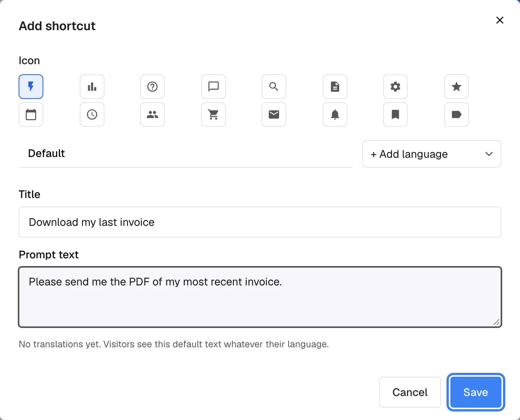Pick the calendar icon
520x420 pixels.
point(31,114)
